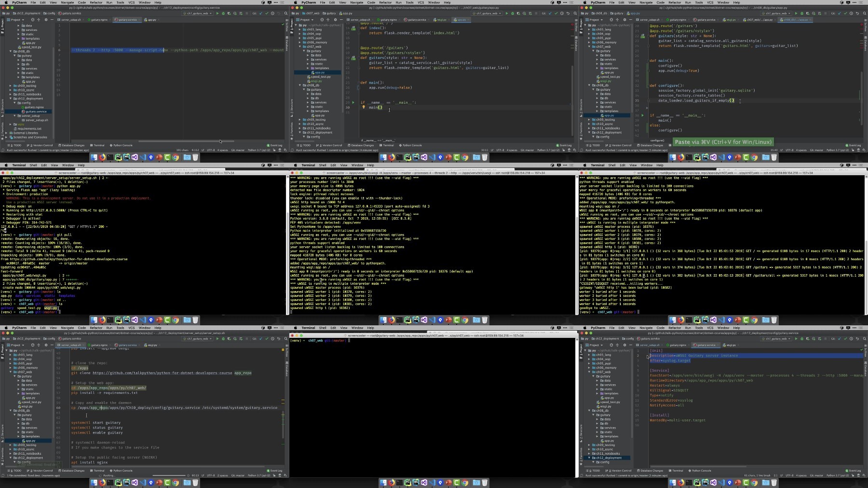Hide Project panel via minus icon in [Unit] window
This screenshot has height=488, width=868.
tap(631, 345)
